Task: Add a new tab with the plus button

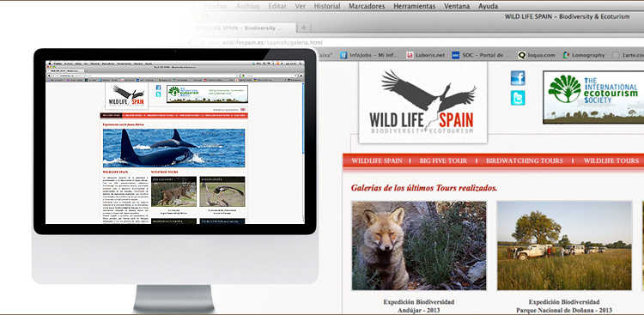Action: (x=303, y=28)
